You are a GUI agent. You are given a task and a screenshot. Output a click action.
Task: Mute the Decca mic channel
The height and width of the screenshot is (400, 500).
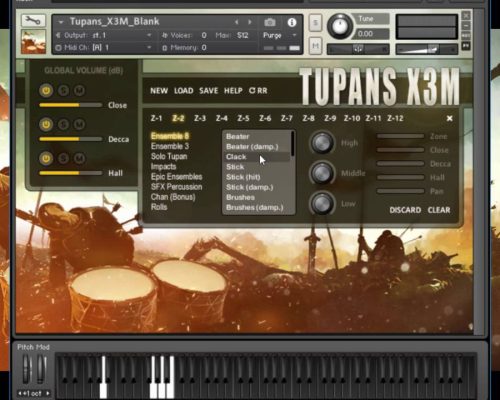tap(79, 124)
